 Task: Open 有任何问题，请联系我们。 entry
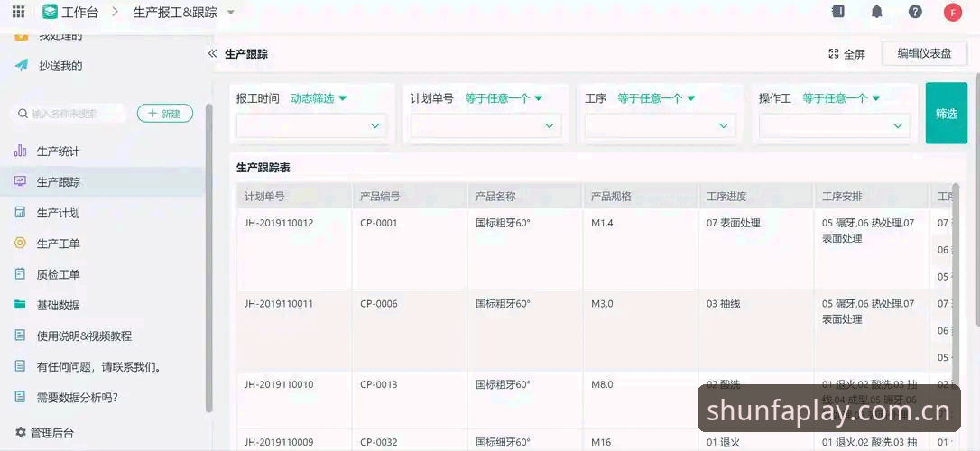pyautogui.click(x=99, y=367)
